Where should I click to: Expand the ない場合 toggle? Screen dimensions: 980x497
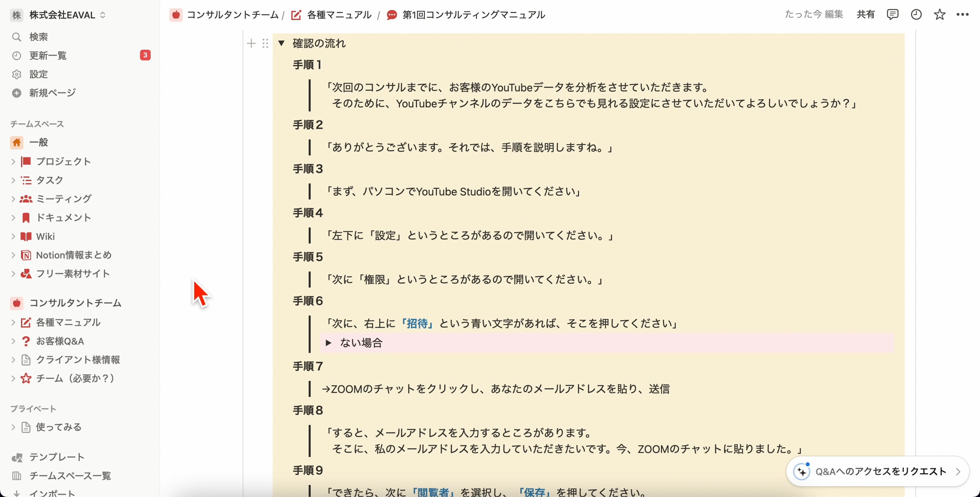328,343
